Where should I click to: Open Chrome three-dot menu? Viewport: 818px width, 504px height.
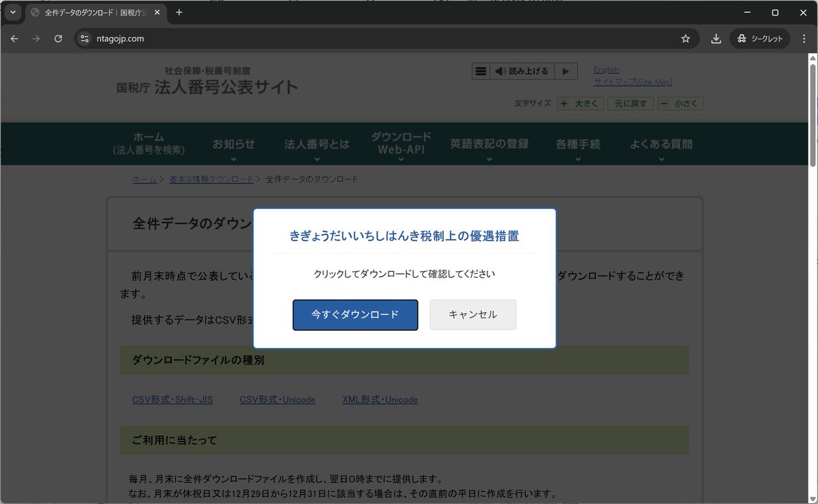pos(804,39)
